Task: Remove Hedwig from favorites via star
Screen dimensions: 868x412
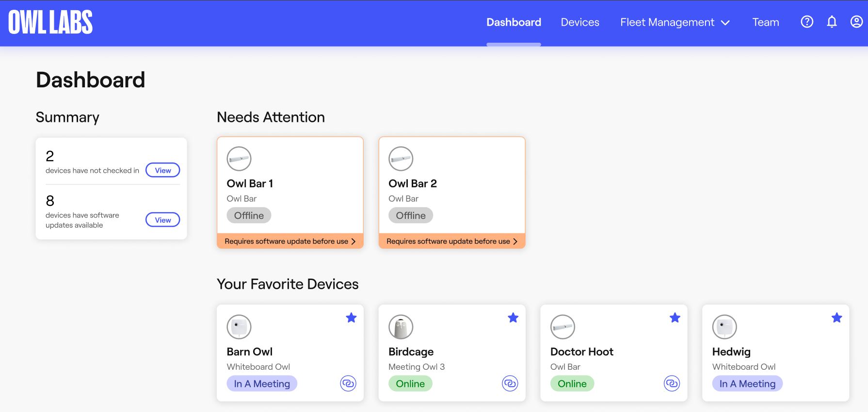Action: [836, 318]
